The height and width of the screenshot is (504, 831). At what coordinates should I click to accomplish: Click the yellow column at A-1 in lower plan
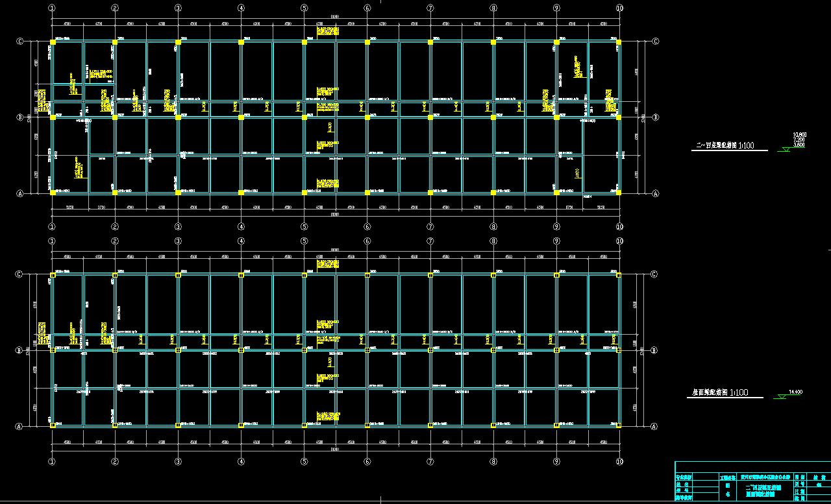click(52, 426)
